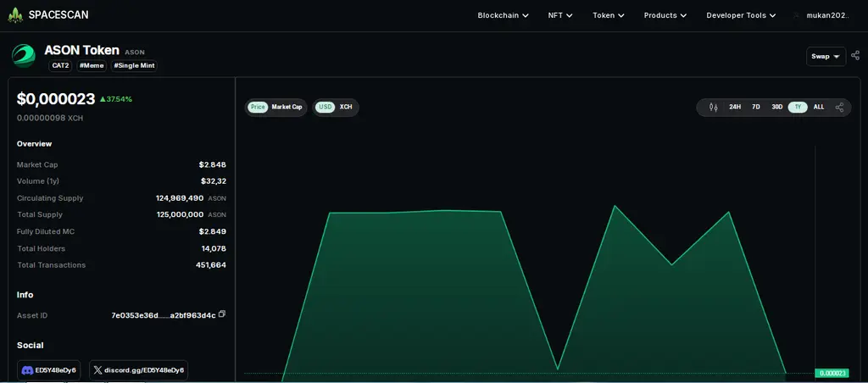Click the Circulating Supply value 124,969,490

click(x=180, y=197)
